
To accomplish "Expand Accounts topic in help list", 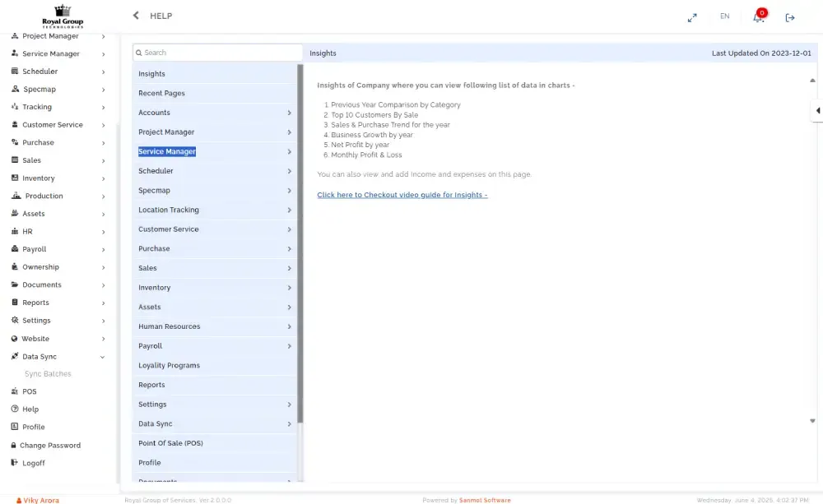I will point(289,113).
